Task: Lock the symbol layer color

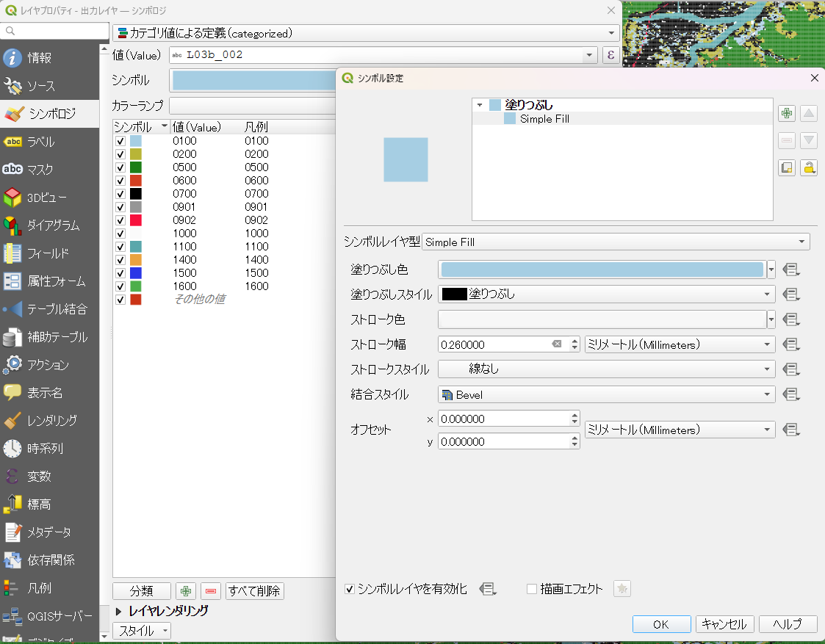Action: [809, 167]
